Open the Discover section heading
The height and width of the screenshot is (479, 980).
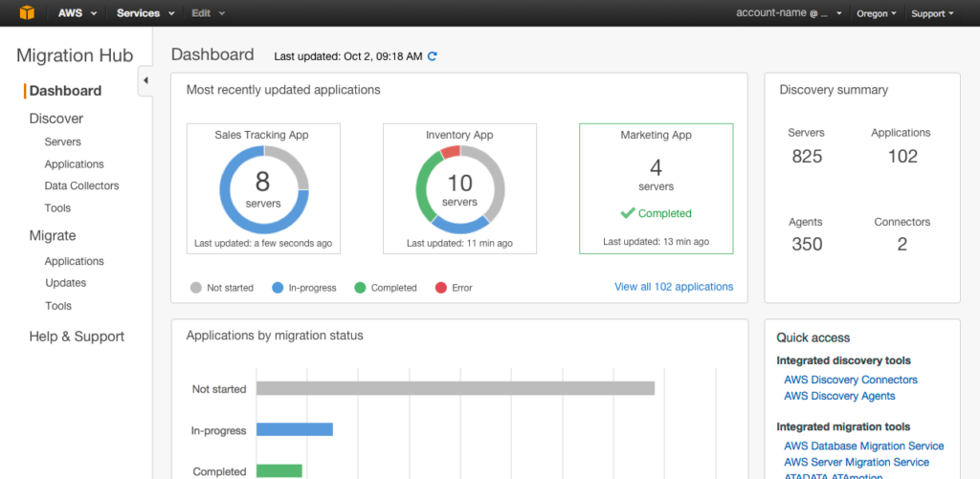(56, 119)
